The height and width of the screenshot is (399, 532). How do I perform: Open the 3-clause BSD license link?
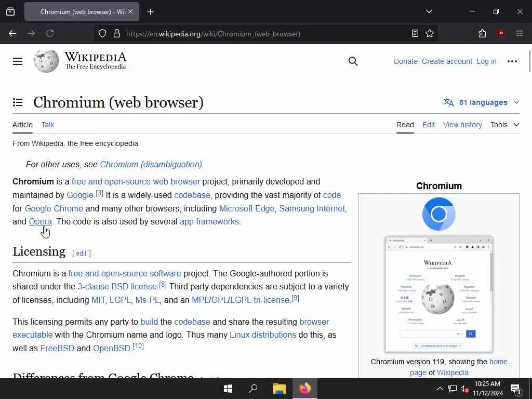click(117, 287)
